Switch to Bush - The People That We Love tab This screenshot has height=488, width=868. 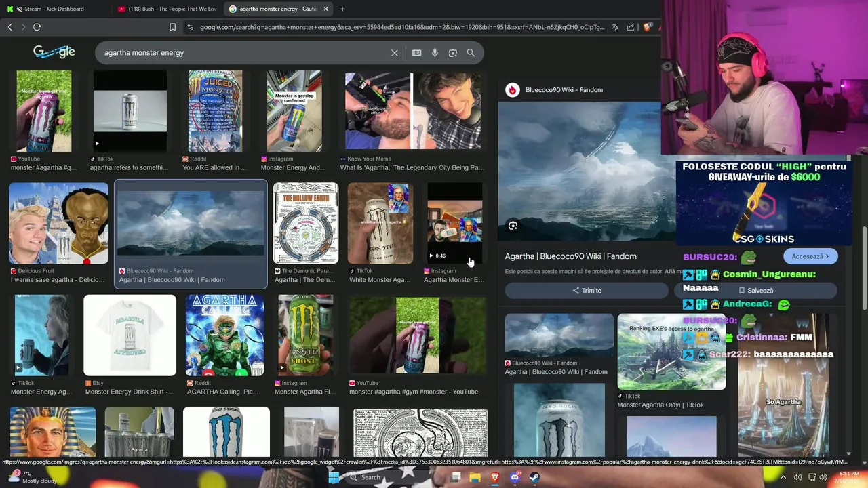(167, 9)
